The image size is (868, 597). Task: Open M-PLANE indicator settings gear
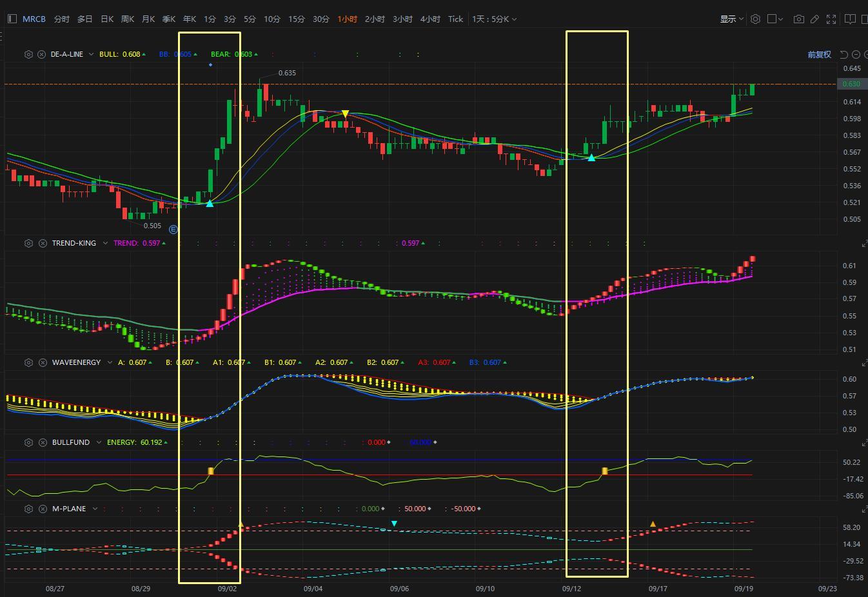coord(28,509)
